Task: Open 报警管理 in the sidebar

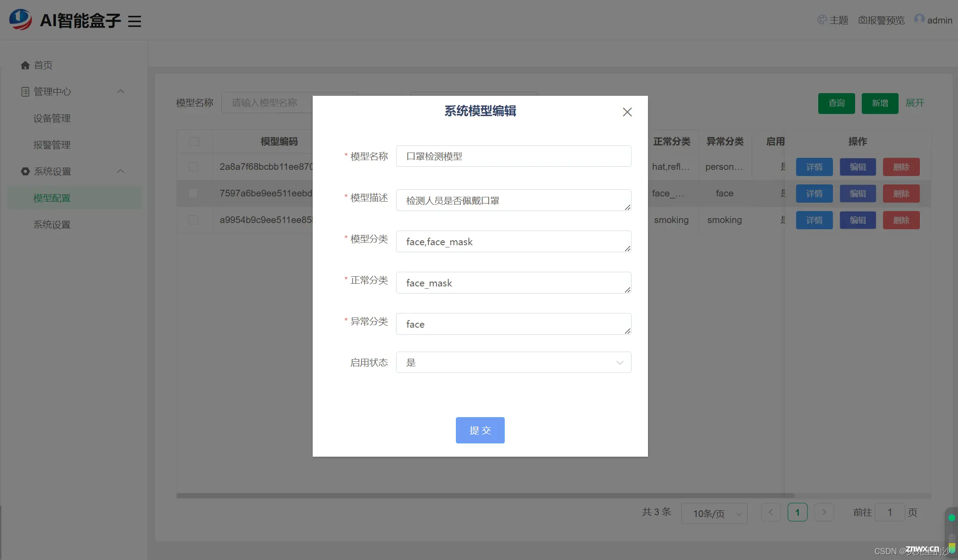Action: [52, 145]
